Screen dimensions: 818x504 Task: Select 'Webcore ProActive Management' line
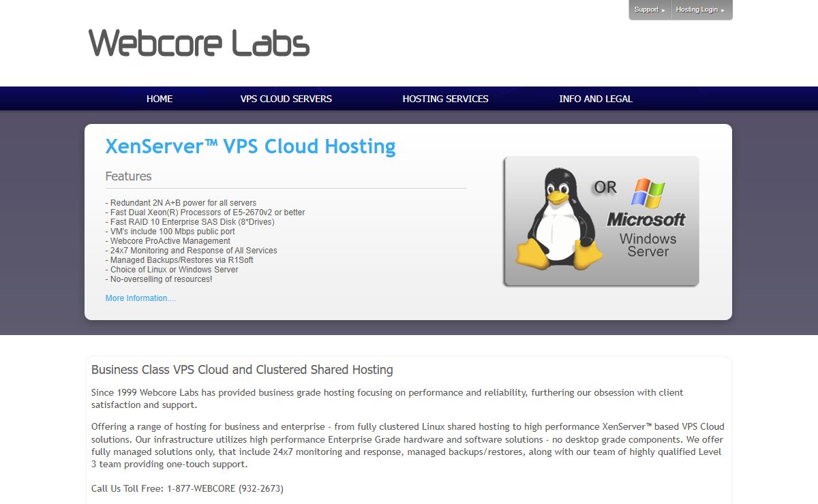point(168,241)
